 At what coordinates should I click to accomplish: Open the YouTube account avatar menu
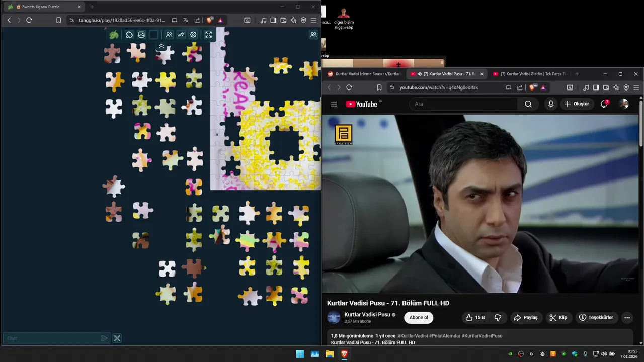624,104
